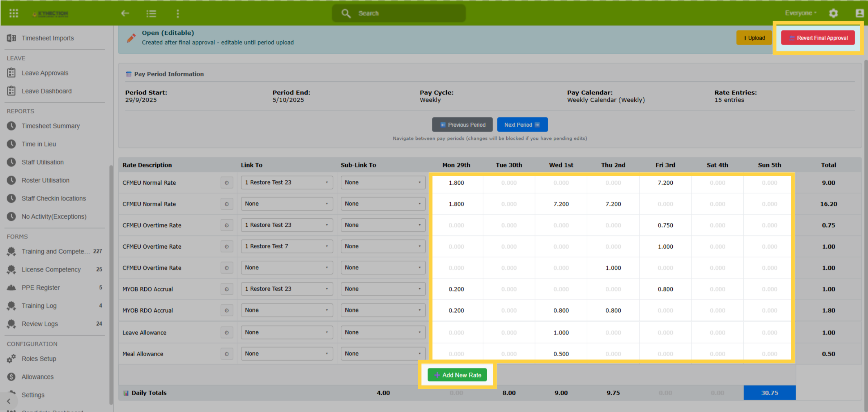Open gear for CFMEU Overtime Rate Restore Test 7
The height and width of the screenshot is (412, 868).
click(227, 247)
